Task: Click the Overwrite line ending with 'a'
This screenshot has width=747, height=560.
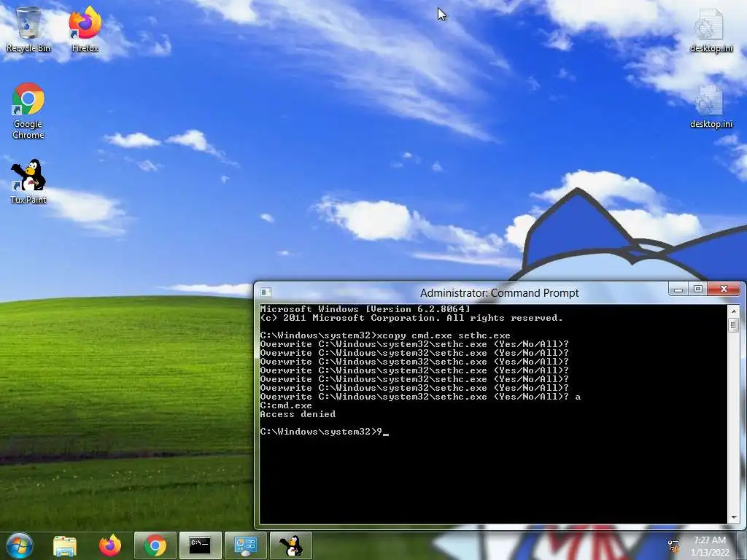Action: pos(420,397)
